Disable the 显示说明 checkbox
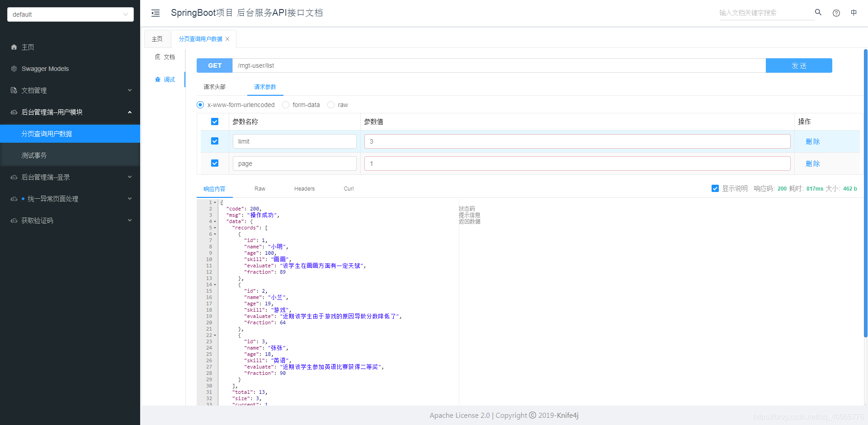868x425 pixels. 715,188
